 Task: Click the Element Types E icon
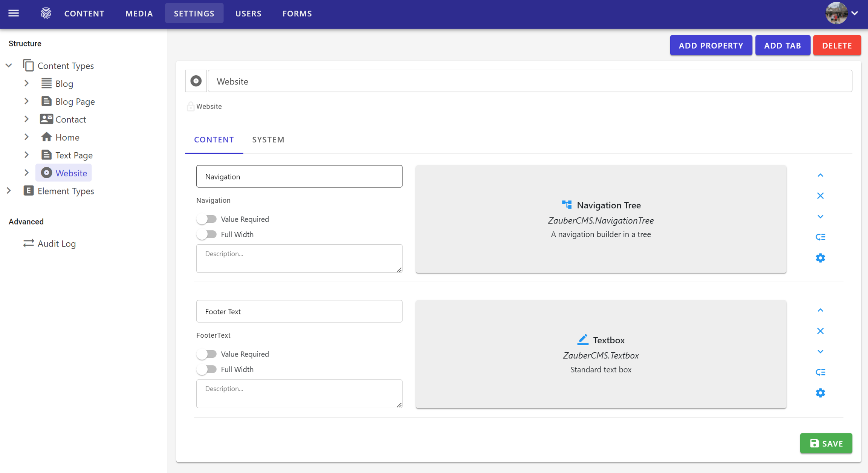(28, 191)
